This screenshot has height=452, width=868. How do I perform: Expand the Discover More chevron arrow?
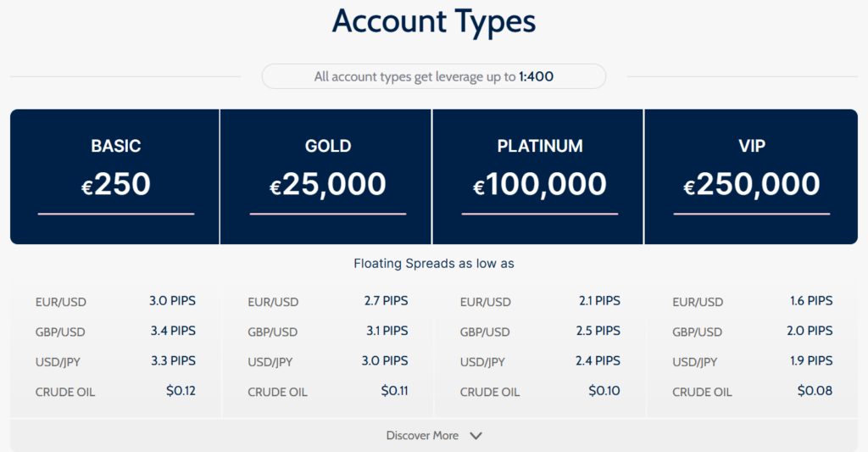476,436
